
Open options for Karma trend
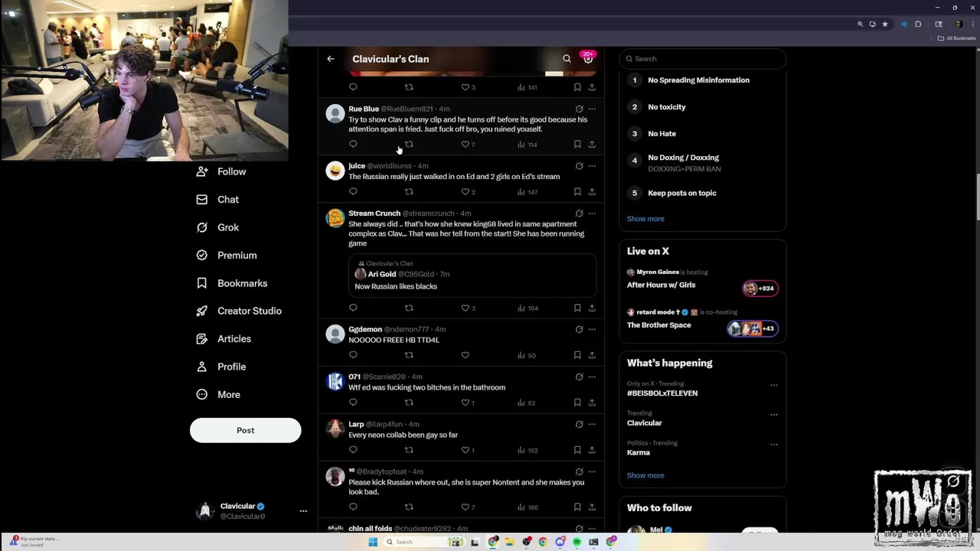tap(774, 445)
